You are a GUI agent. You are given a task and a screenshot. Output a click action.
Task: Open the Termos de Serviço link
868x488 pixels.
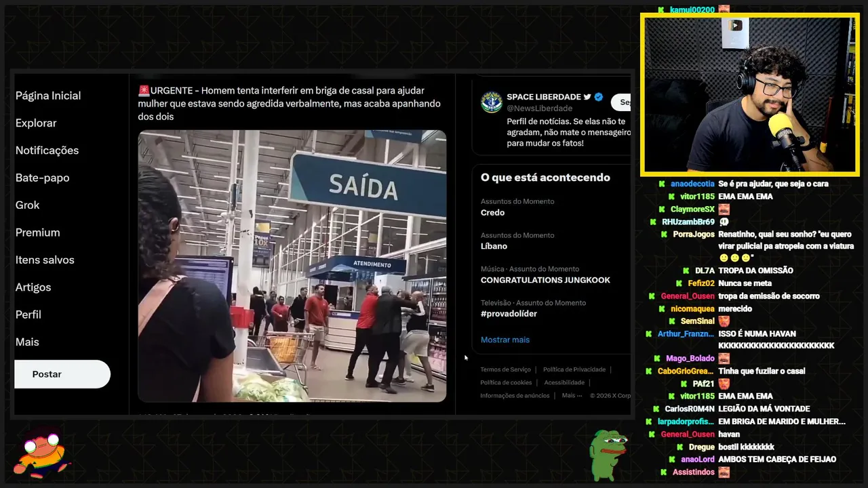(x=505, y=369)
